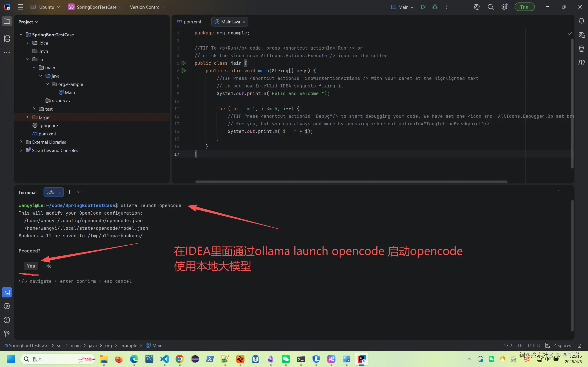588x367 pixels.
Task: Open the notifications bell
Action: click(x=582, y=21)
